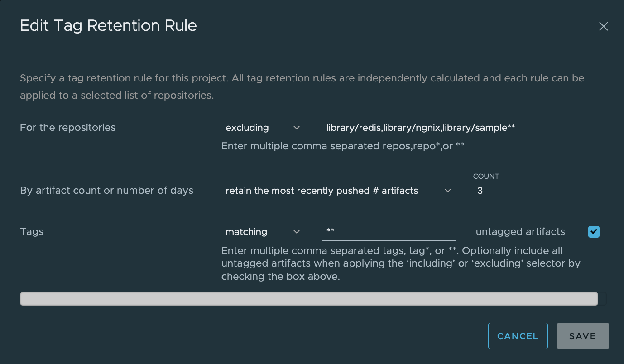The image size is (624, 364).
Task: Focus the COUNT field showing 3
Action: tap(539, 191)
